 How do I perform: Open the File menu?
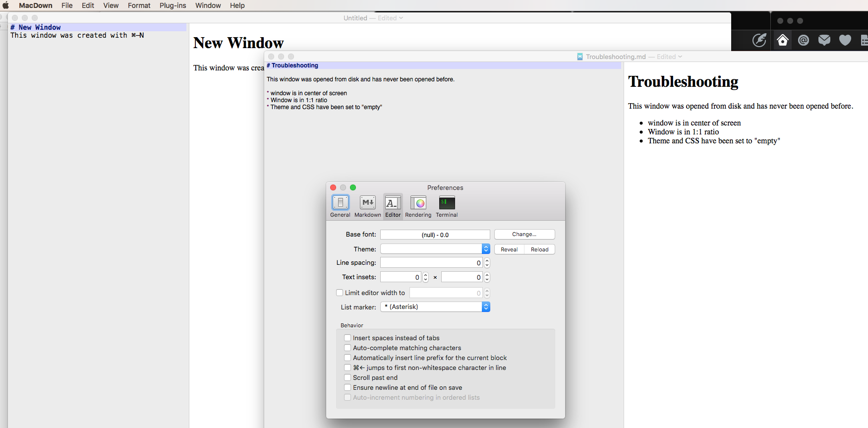[x=67, y=5]
